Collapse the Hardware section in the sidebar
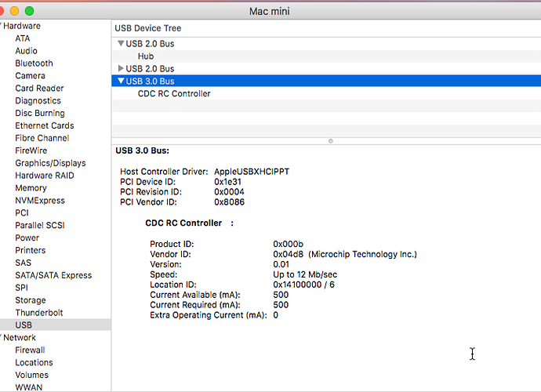This screenshot has width=541, height=392. pyautogui.click(x=1, y=26)
